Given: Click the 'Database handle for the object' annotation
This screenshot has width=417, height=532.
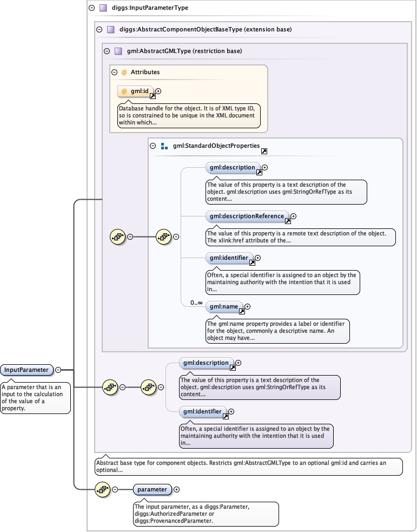Looking at the screenshot, I should [x=189, y=116].
